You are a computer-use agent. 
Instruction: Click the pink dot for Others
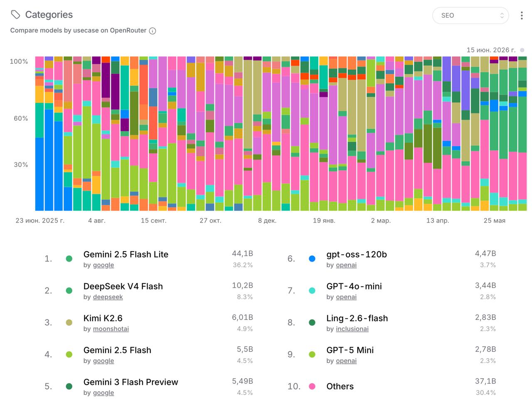[312, 387]
